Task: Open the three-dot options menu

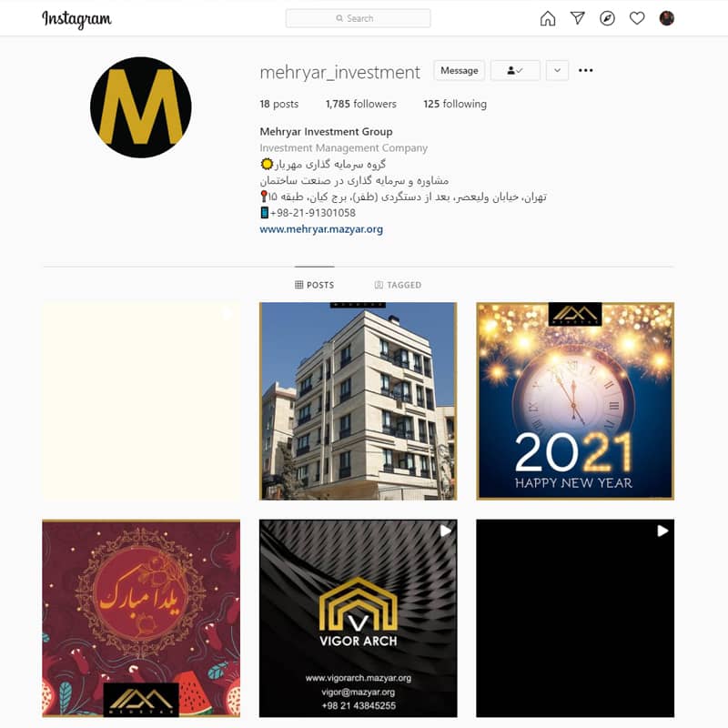Action: coord(585,70)
